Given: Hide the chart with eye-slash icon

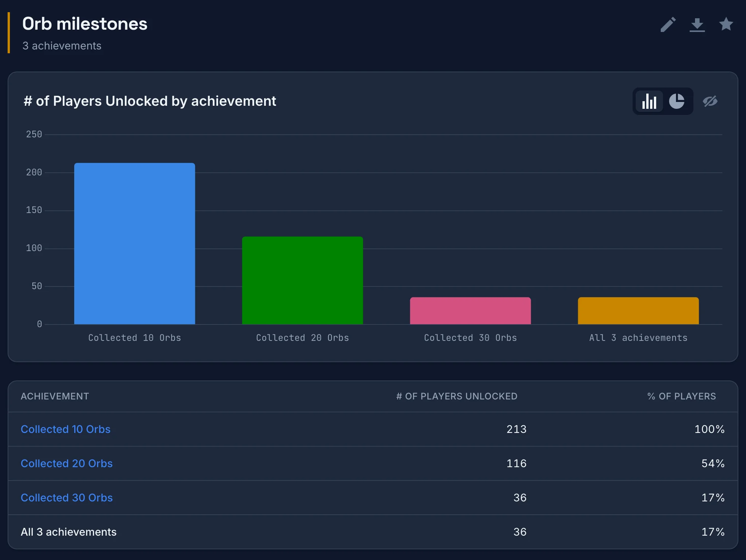Looking at the screenshot, I should [x=710, y=101].
